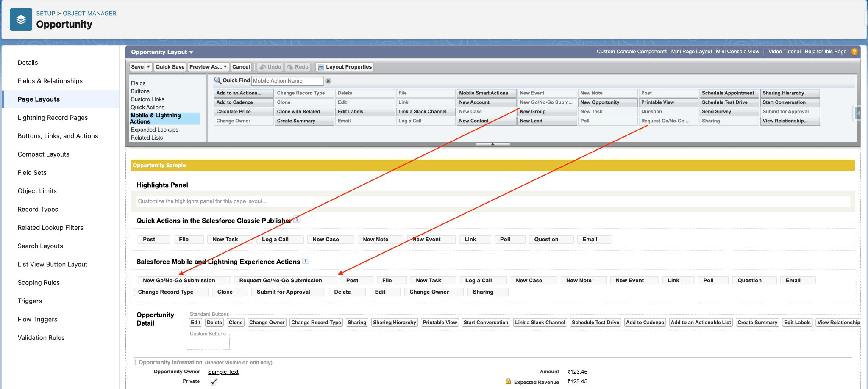This screenshot has height=389, width=868.
Task: Select Request Go/No-Go palette item
Action: pos(668,121)
